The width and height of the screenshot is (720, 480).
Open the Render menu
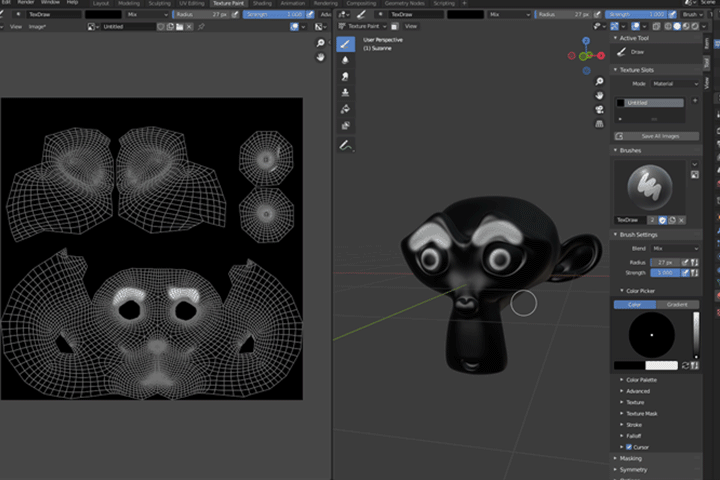click(x=26, y=2)
